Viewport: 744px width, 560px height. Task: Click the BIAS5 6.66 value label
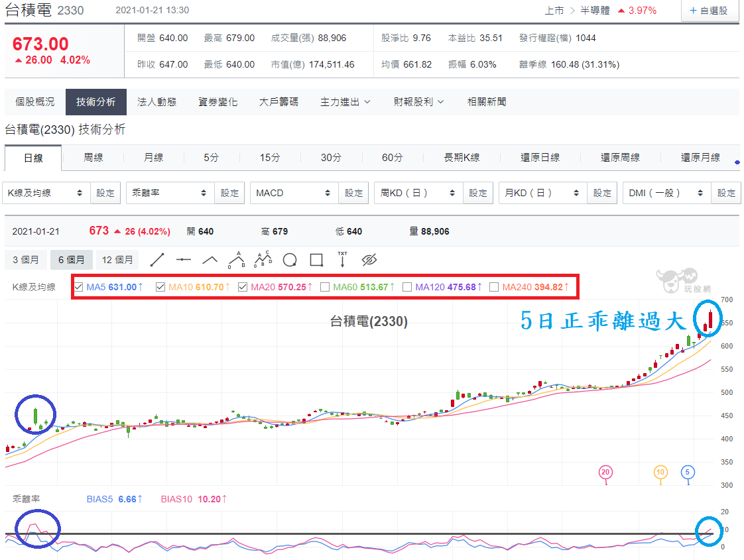click(x=114, y=499)
